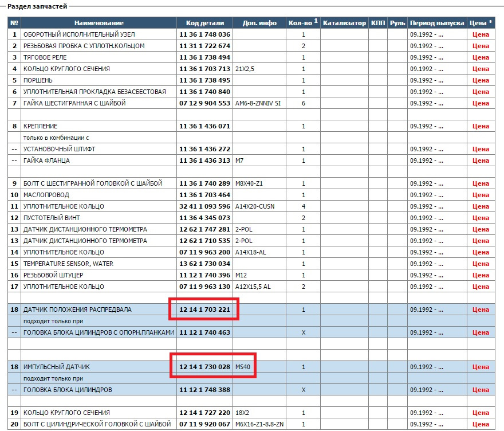
Task: Click the Кол-во column header
Action: click(x=303, y=23)
